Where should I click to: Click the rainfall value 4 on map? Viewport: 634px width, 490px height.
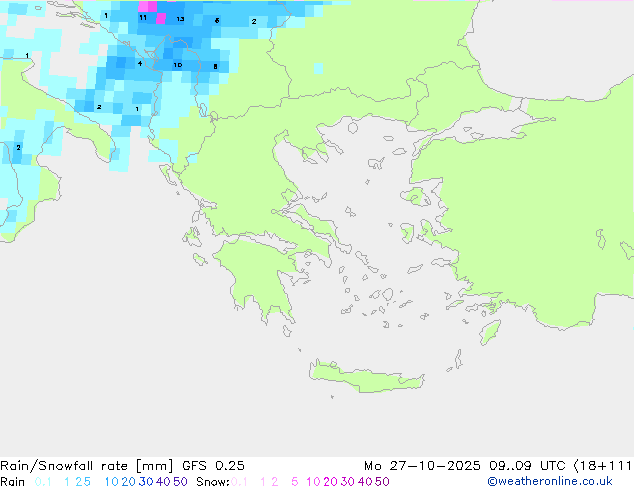point(140,63)
